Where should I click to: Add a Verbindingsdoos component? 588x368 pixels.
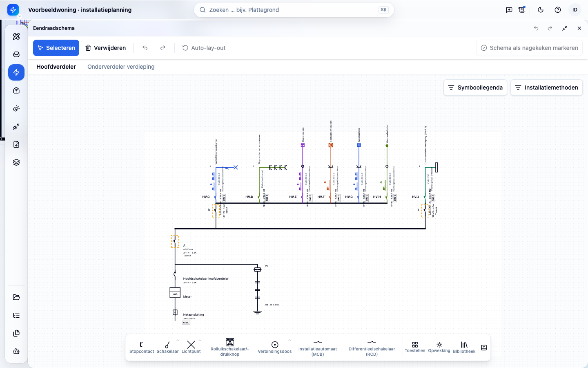tap(275, 348)
